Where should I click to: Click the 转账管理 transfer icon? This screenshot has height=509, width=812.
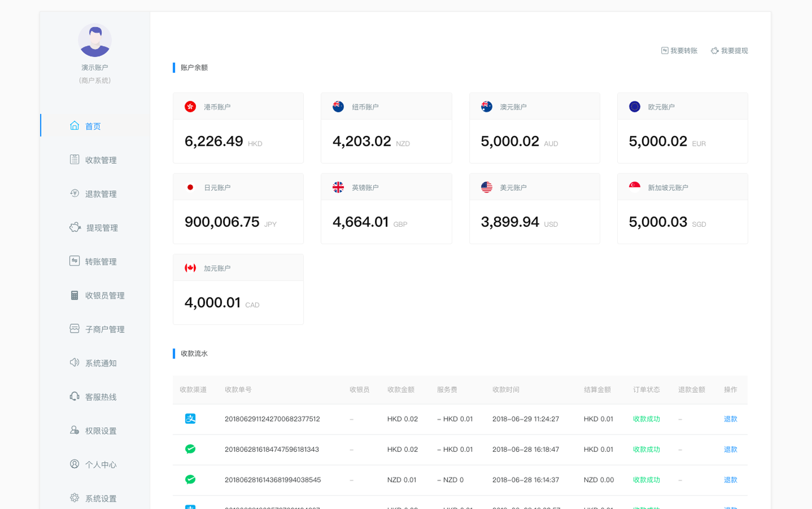(x=75, y=261)
